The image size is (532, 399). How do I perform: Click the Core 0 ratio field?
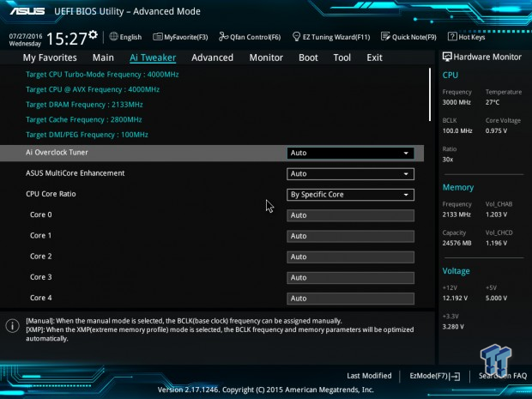coord(350,215)
